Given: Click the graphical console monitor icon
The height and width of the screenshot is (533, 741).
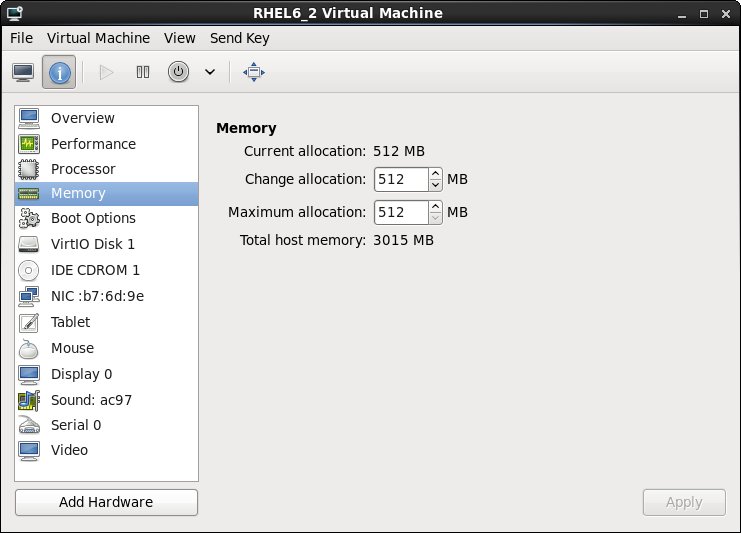Looking at the screenshot, I should pyautogui.click(x=23, y=72).
